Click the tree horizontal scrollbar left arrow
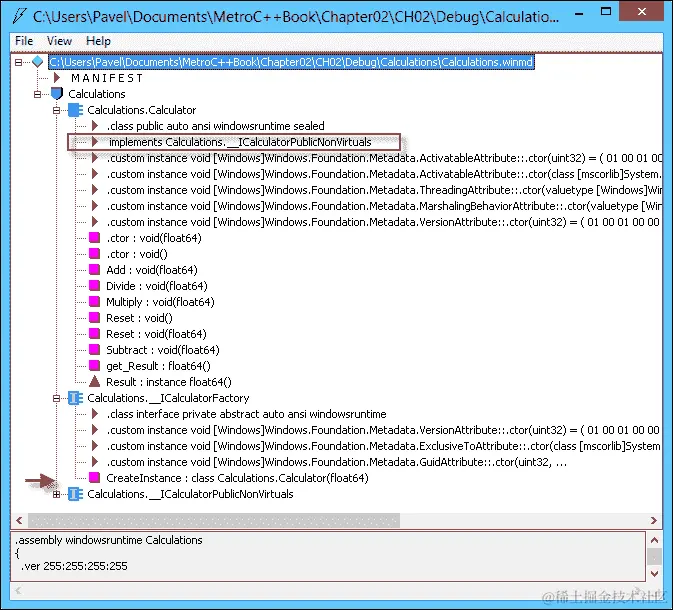This screenshot has width=673, height=610. pyautogui.click(x=19, y=521)
